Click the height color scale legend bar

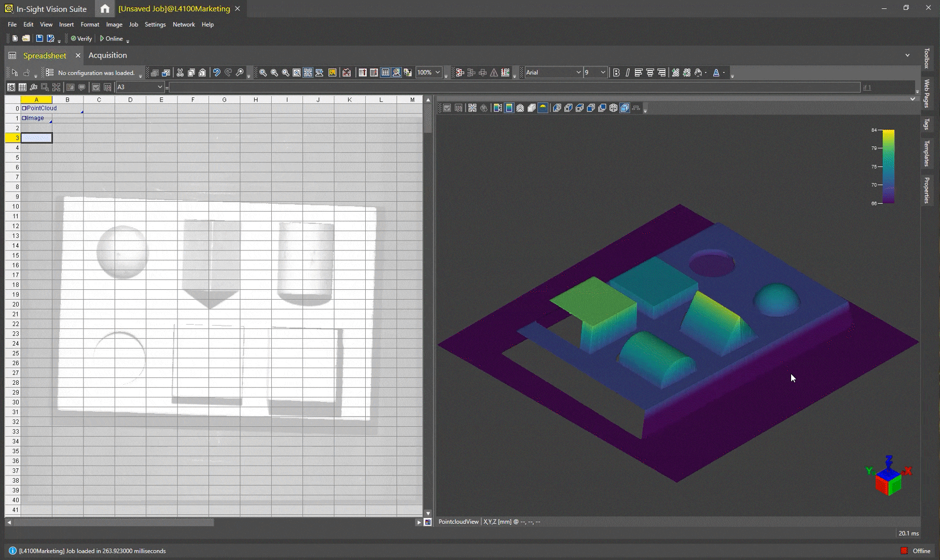click(888, 166)
